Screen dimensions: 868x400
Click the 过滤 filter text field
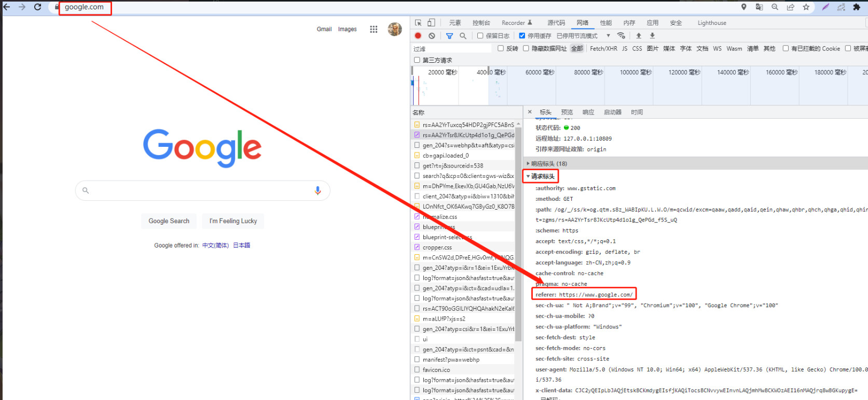(x=451, y=48)
